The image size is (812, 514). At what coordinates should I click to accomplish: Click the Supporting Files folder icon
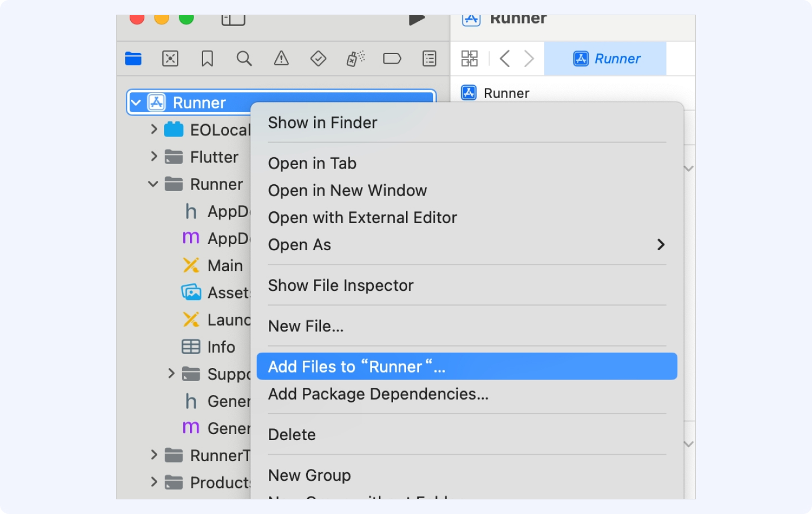191,374
